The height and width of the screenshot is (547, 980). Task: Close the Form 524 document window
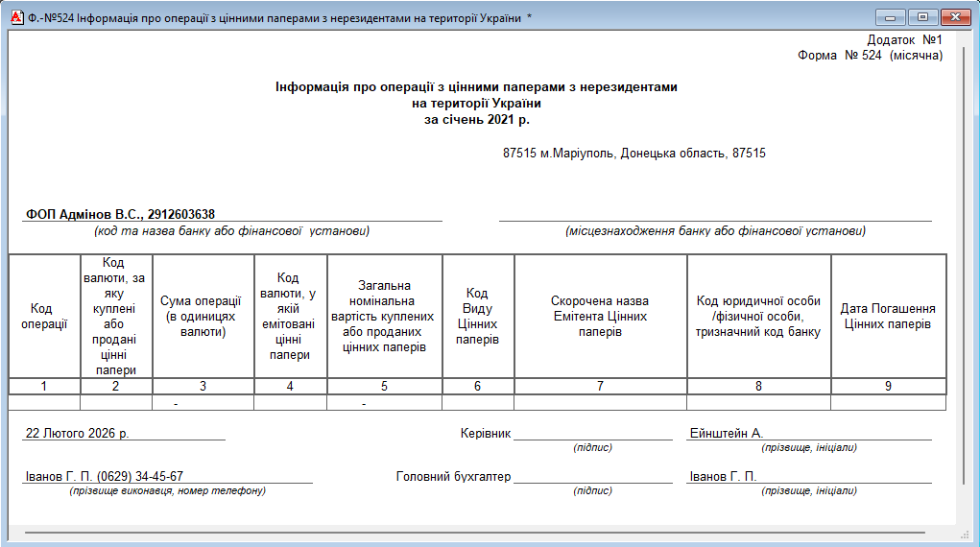tap(955, 17)
